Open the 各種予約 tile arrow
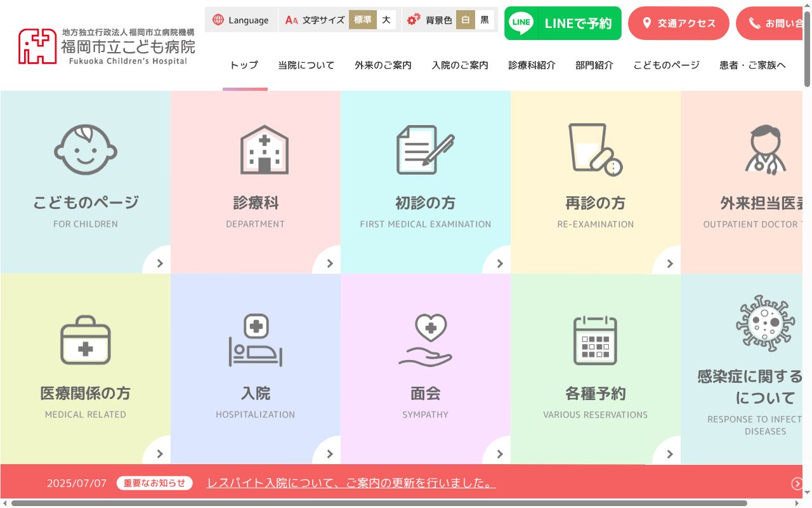Screen dimensions: 812x508 (x=669, y=453)
